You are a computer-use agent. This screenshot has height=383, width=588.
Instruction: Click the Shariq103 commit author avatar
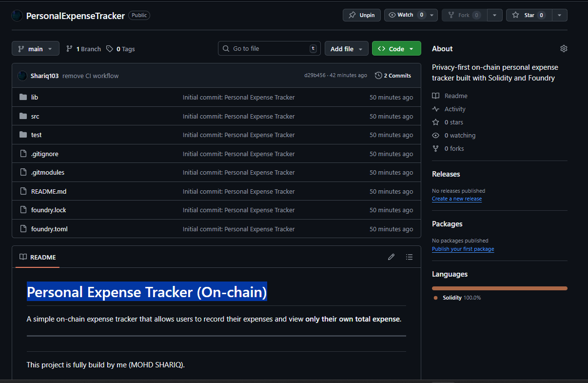tap(22, 76)
